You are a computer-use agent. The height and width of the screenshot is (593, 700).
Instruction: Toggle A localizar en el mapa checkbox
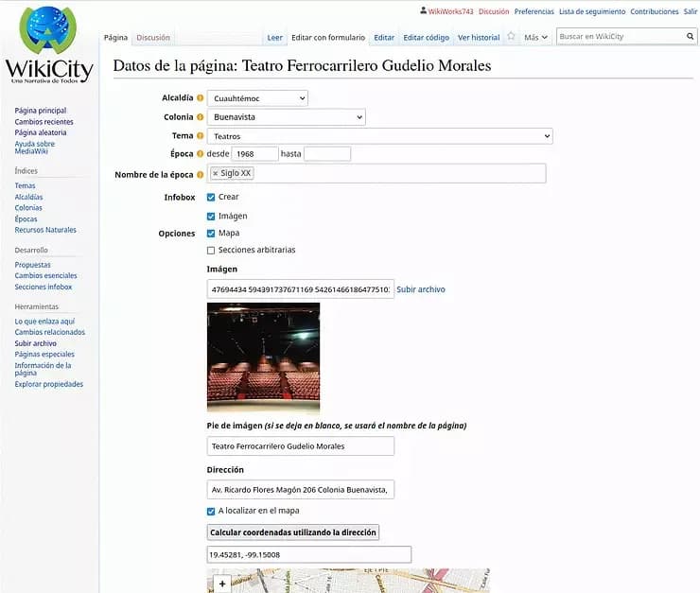pos(211,512)
